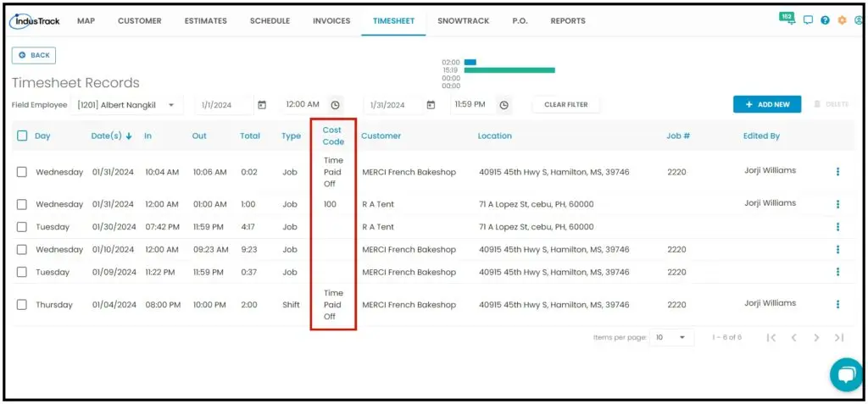Click the 11:59 PM end time field

click(x=470, y=104)
